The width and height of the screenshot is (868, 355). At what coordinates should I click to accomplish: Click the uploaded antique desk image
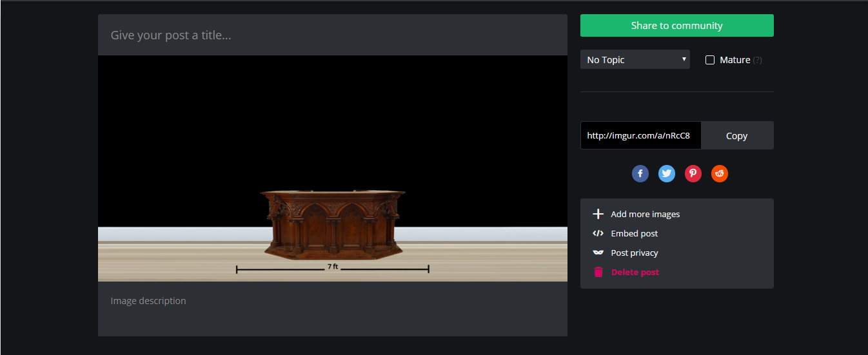[x=333, y=168]
